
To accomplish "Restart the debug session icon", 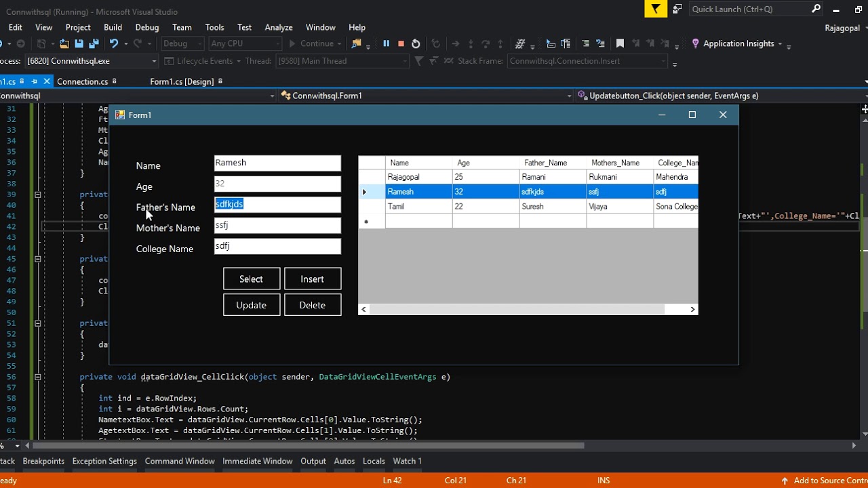I will (416, 43).
